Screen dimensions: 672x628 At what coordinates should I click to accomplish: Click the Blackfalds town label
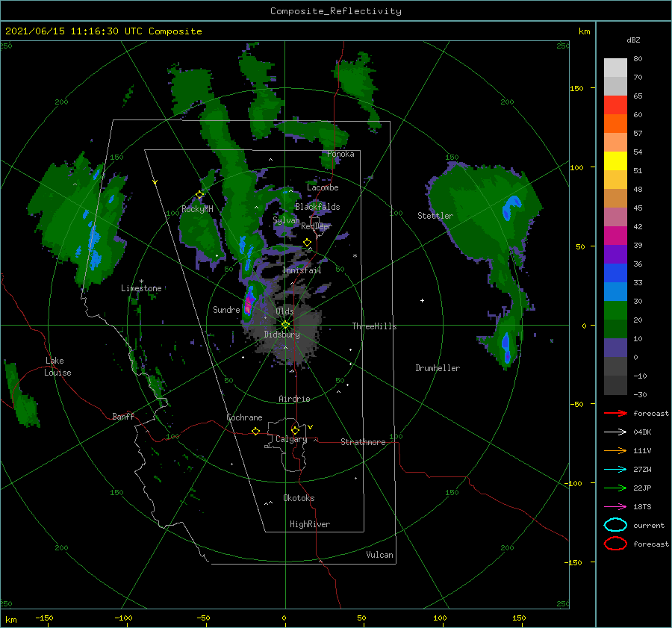[317, 207]
